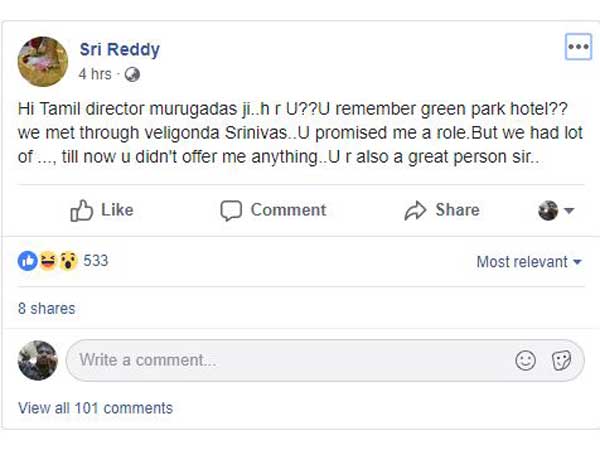600x450 pixels.
Task: Open the post options three-dot menu
Action: click(x=578, y=47)
